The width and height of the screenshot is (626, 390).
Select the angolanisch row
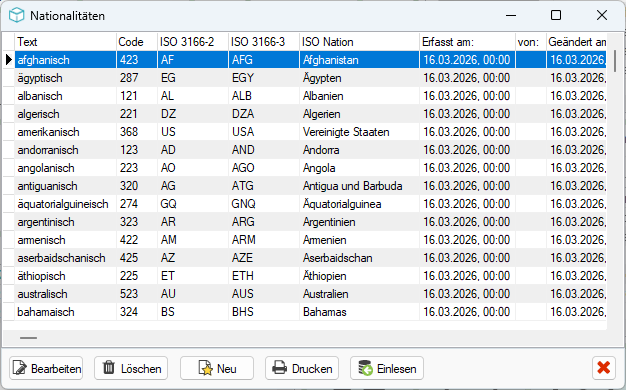pos(311,168)
